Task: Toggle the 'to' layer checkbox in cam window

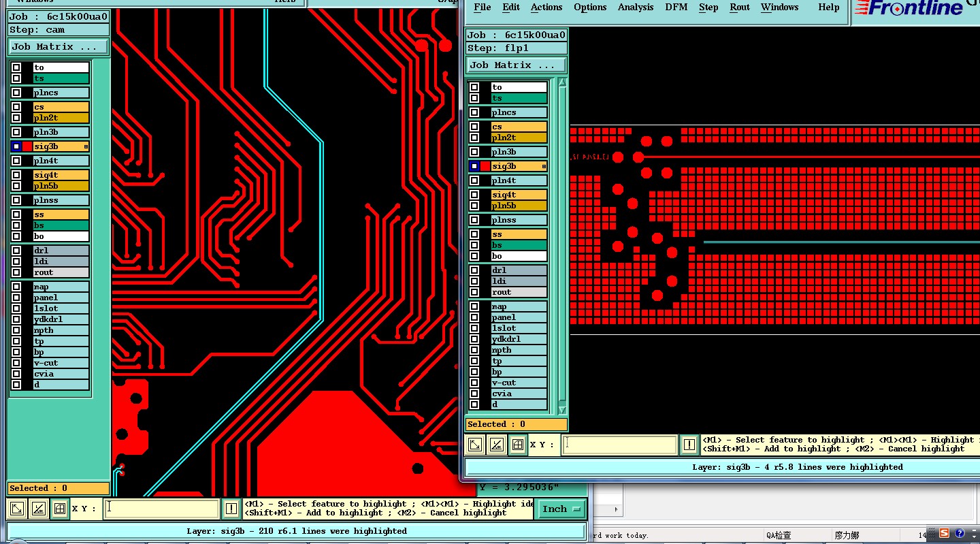Action: 16,67
